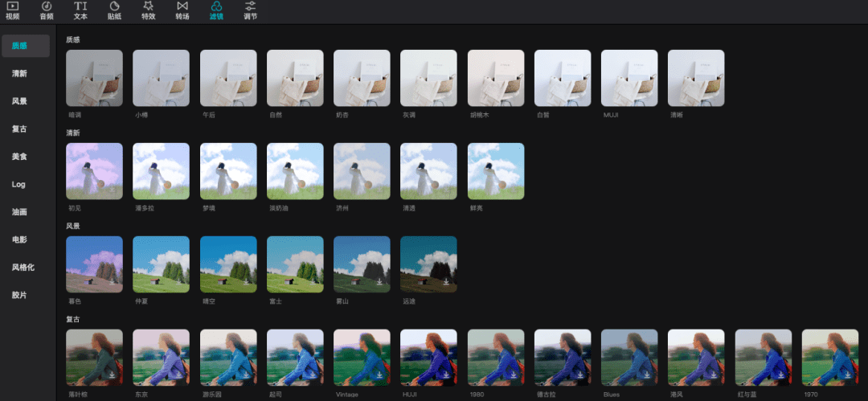Select 复古 category in left sidebar

coord(19,129)
